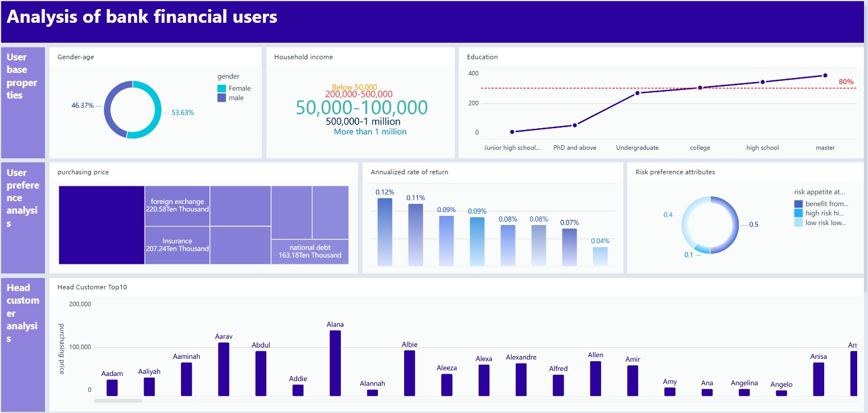Click the 0.12% return rate bar
868x413 pixels.
[385, 232]
